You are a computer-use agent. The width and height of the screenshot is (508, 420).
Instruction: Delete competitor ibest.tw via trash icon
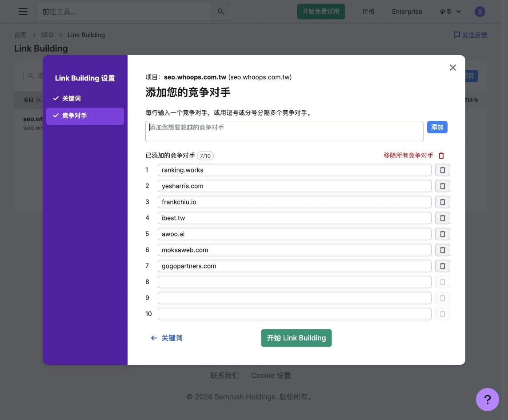coord(442,218)
